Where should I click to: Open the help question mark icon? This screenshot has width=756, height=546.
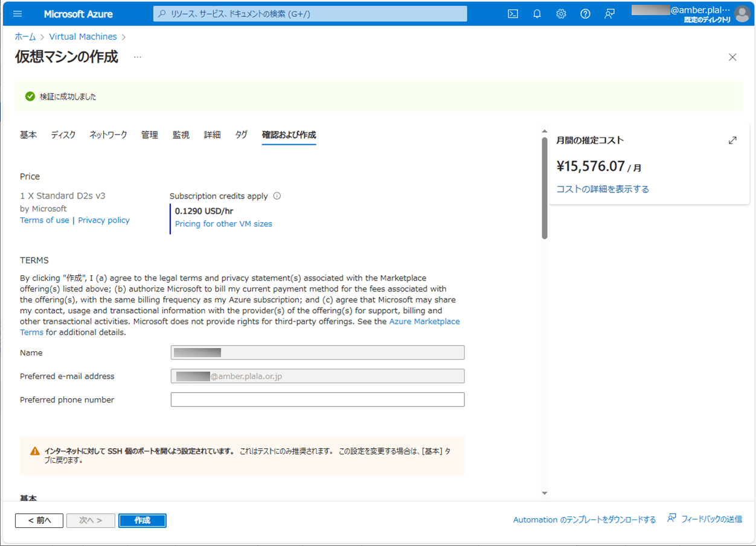coord(585,14)
